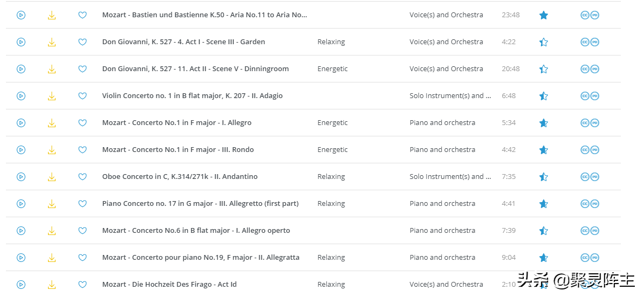Select the Relaxing tag on Oboe Concerto row

[x=331, y=177]
